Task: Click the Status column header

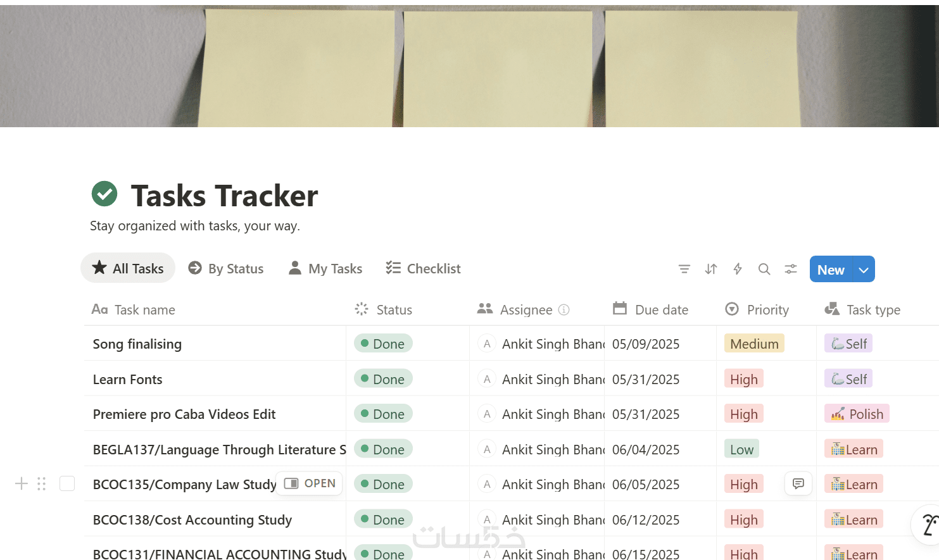Action: [408, 309]
